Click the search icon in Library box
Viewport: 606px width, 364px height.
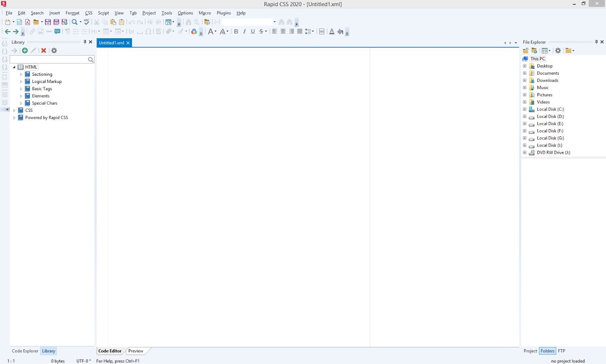(x=91, y=59)
